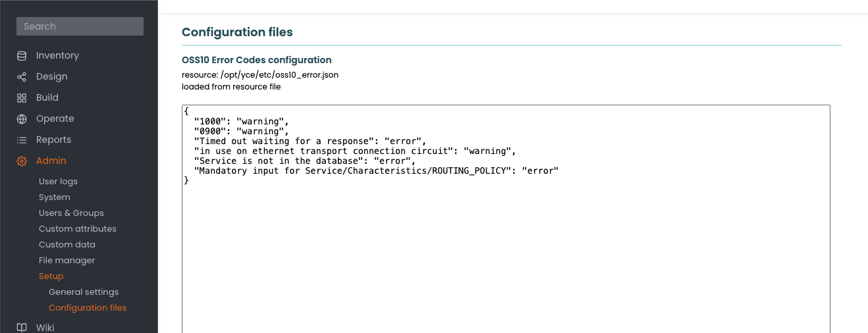
Task: Focus the sidebar Search field
Action: pos(80,26)
